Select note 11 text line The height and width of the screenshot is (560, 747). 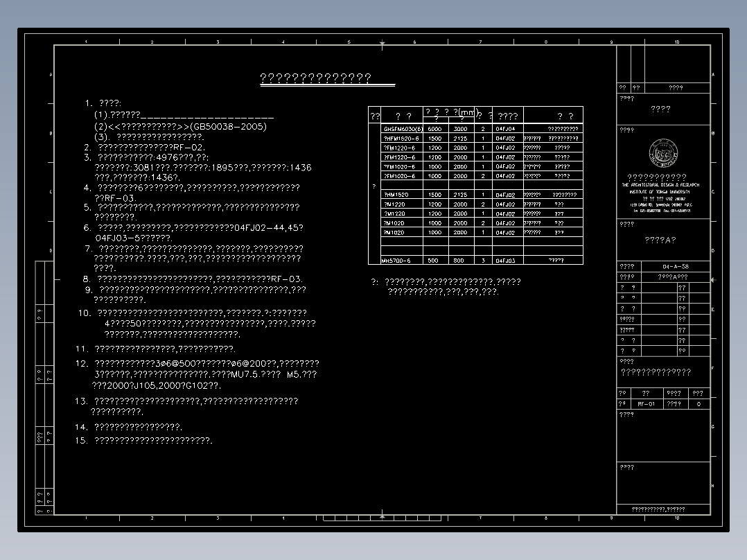pos(155,349)
